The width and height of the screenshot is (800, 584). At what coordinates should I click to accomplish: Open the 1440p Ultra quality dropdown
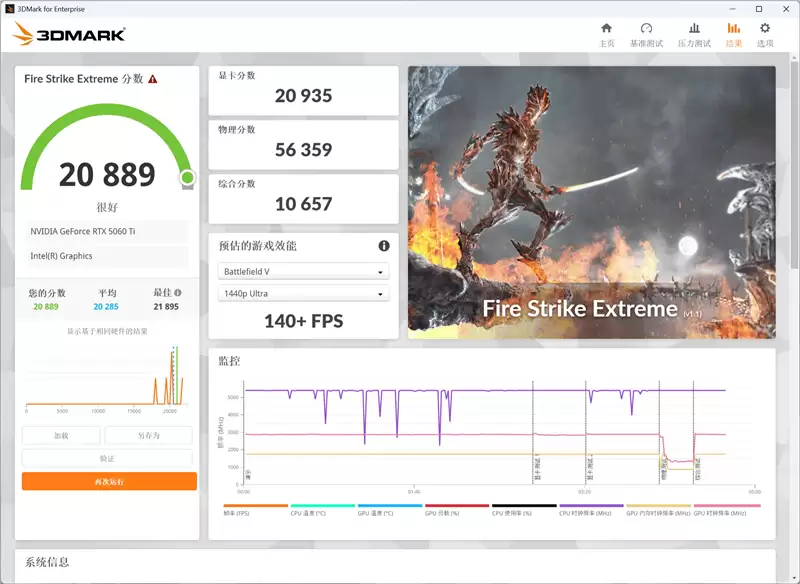point(302,292)
